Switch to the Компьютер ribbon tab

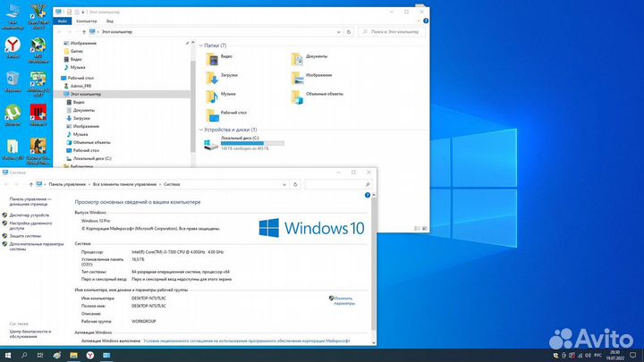click(87, 20)
